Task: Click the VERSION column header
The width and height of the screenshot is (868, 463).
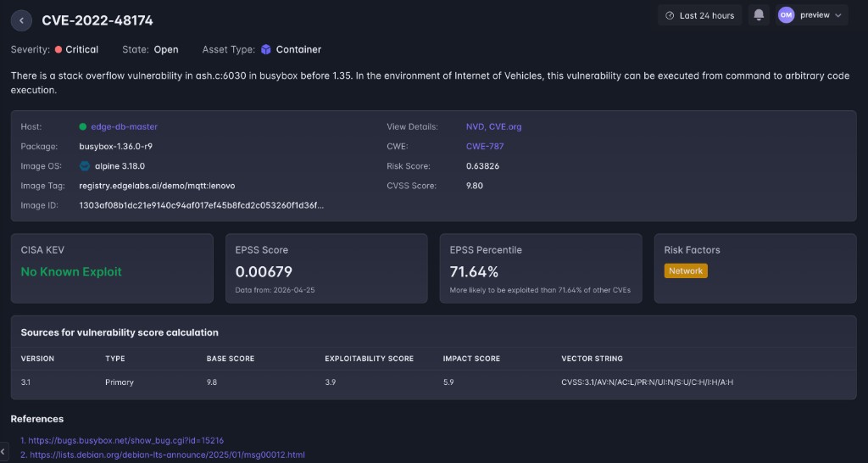Action: [x=37, y=359]
